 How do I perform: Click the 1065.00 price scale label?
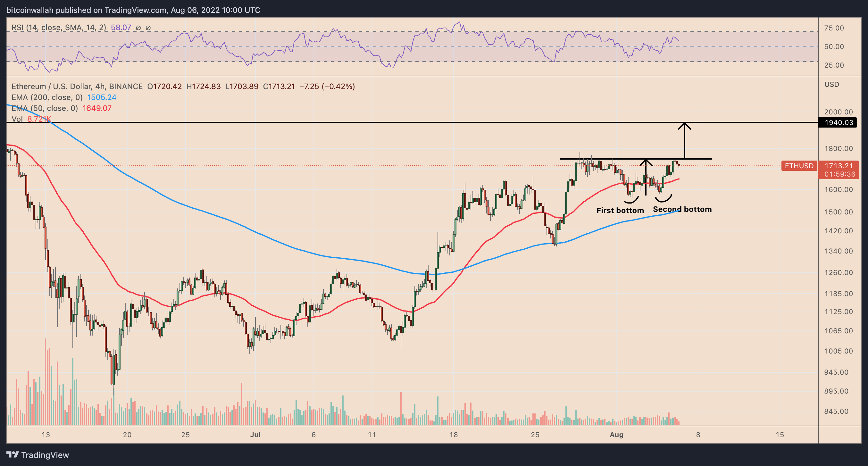coord(838,331)
